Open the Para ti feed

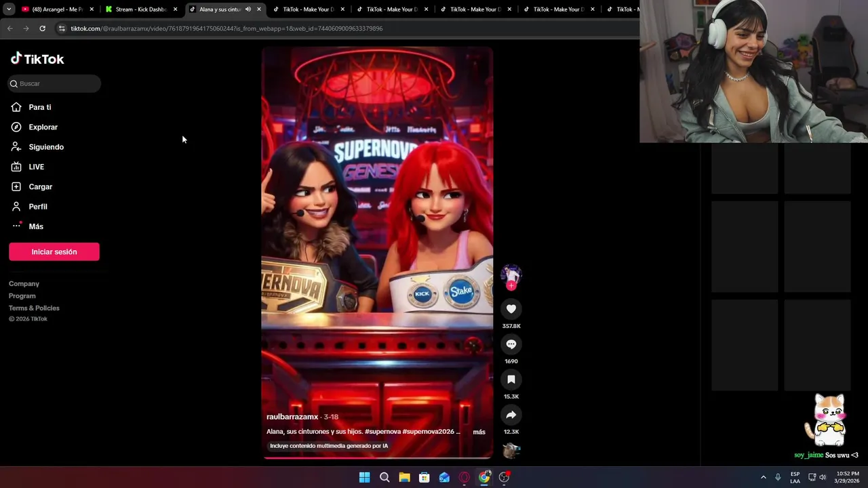(x=40, y=107)
